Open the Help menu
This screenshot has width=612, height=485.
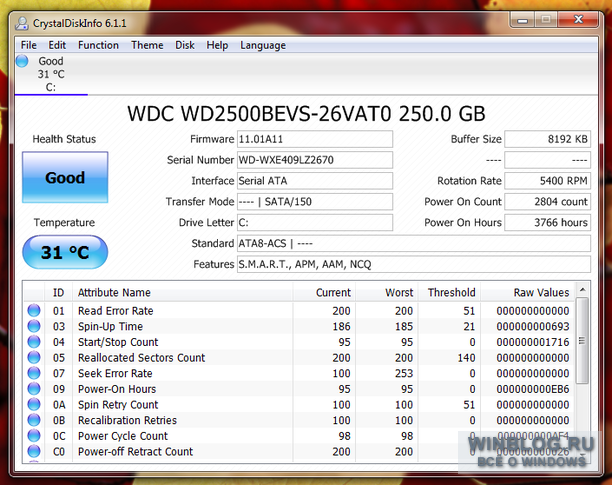217,45
